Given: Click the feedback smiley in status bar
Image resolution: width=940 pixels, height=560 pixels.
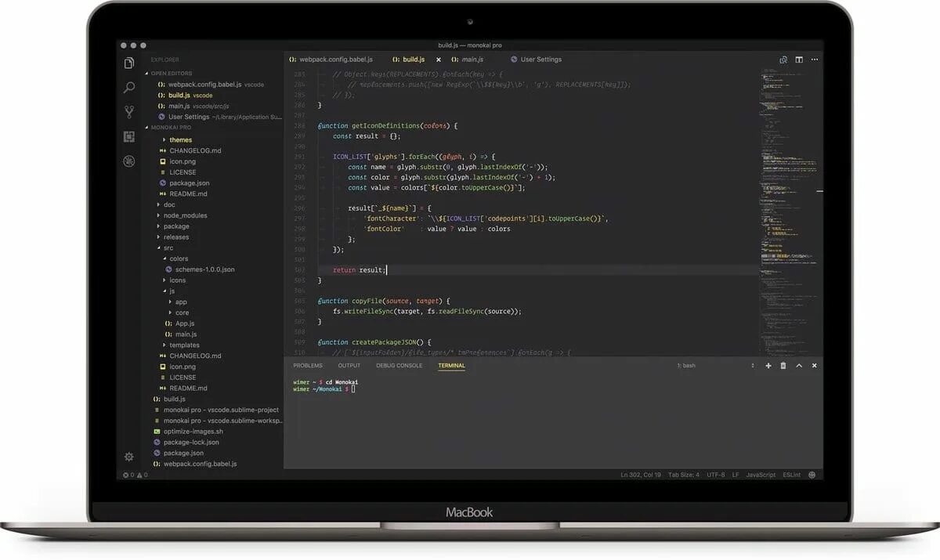Looking at the screenshot, I should (812, 475).
